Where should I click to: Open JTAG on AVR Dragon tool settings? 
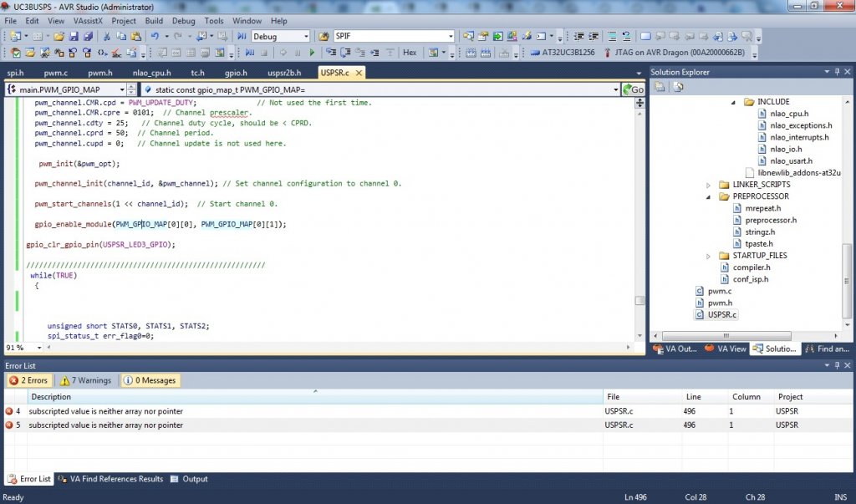(x=674, y=53)
